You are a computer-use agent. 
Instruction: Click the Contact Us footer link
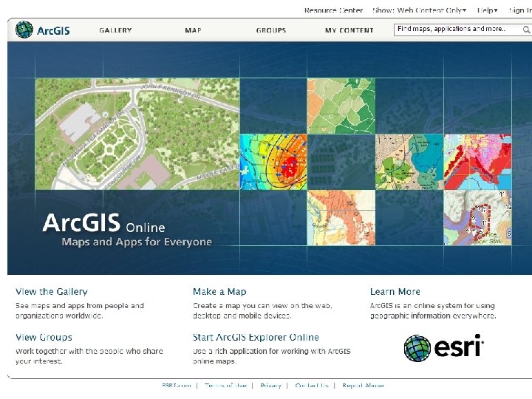click(312, 386)
